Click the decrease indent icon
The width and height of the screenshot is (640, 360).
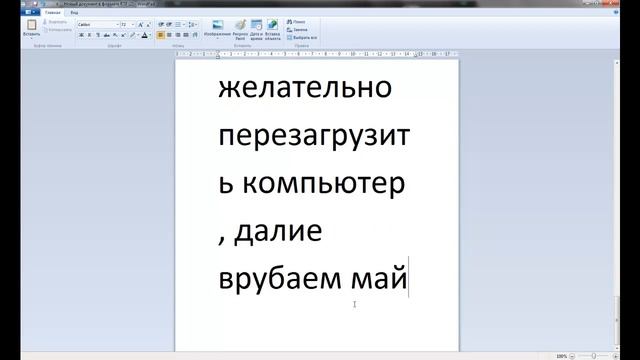coord(161,25)
